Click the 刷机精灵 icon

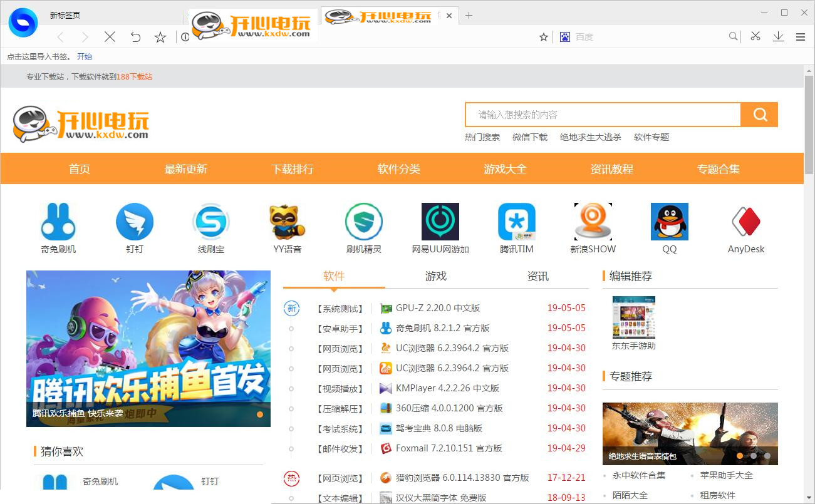point(363,221)
